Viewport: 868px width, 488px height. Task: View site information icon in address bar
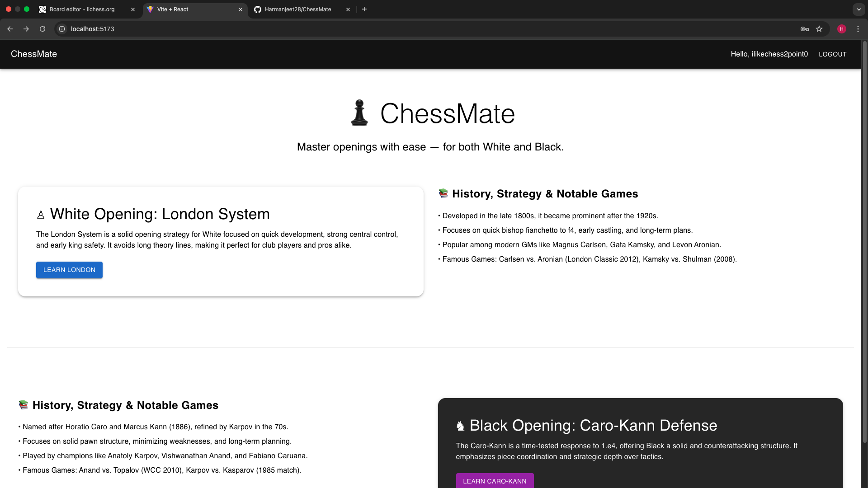pos(62,29)
